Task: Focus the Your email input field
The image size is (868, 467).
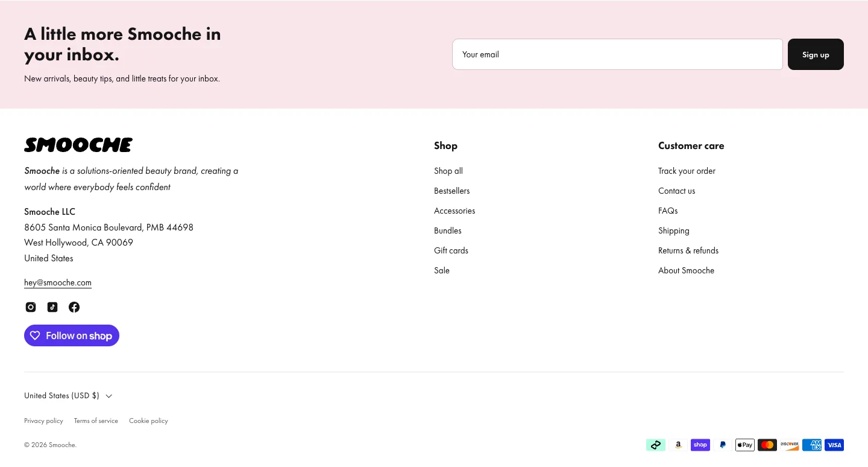Action: click(x=618, y=54)
